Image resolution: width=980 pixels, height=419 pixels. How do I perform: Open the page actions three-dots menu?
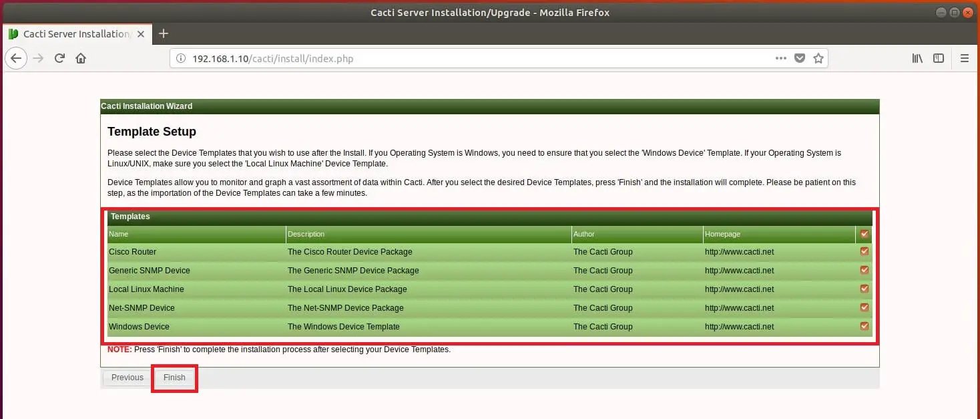[x=780, y=58]
